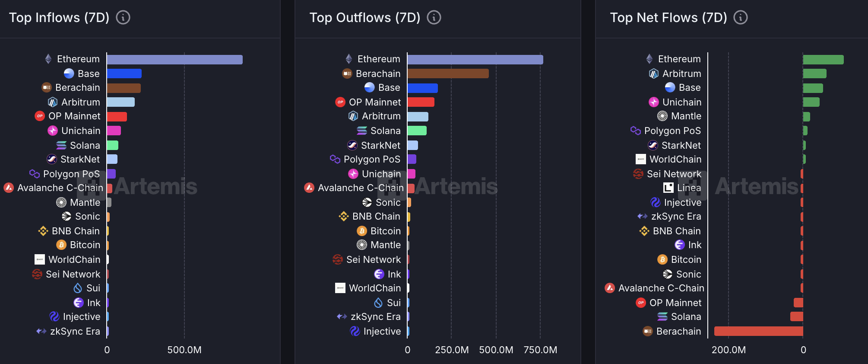Click the Solana bar in Top Outflows
Image resolution: width=868 pixels, height=364 pixels.
417,131
